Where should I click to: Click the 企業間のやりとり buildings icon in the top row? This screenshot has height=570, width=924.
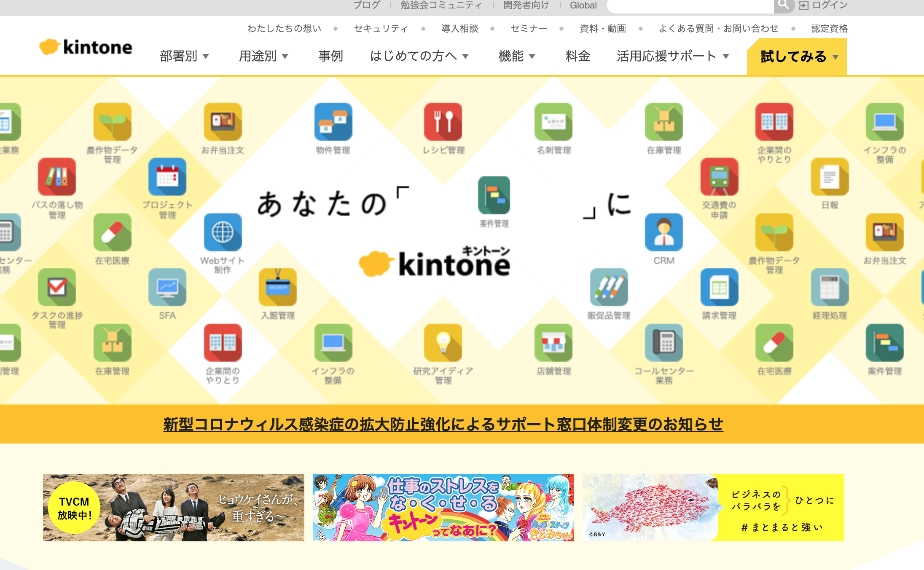[x=774, y=122]
